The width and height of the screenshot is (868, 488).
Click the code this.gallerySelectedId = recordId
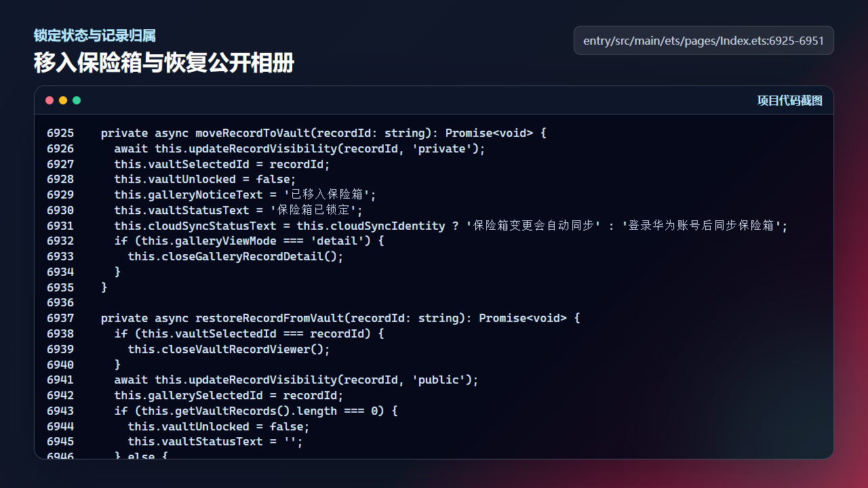coord(229,395)
